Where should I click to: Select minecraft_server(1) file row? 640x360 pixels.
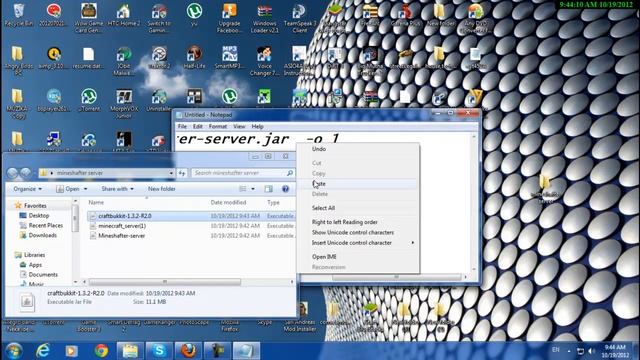tap(191, 226)
